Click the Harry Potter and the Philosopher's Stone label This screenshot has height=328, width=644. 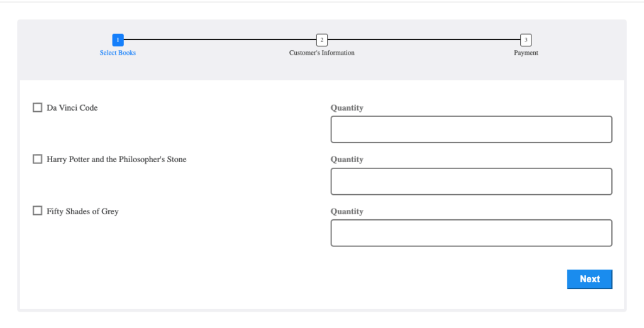click(x=116, y=159)
